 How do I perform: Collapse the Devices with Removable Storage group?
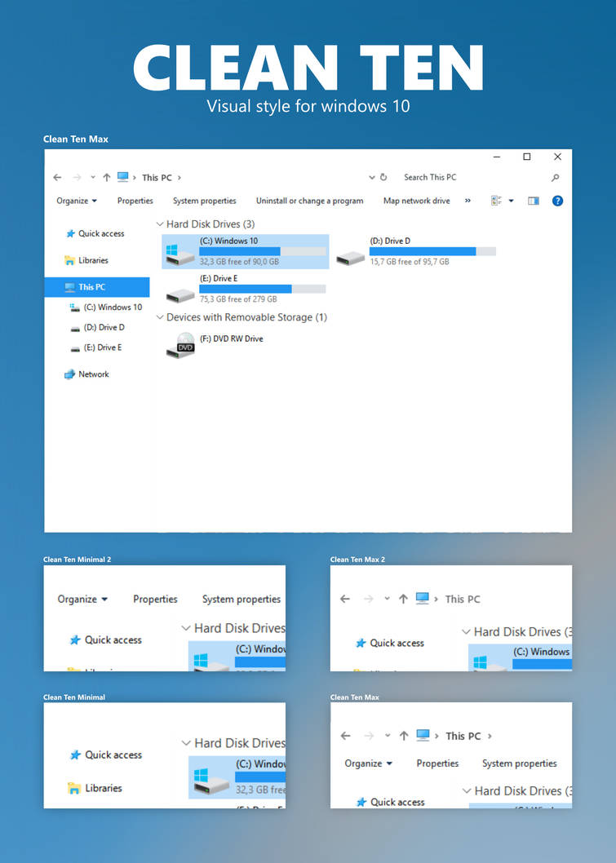(159, 317)
